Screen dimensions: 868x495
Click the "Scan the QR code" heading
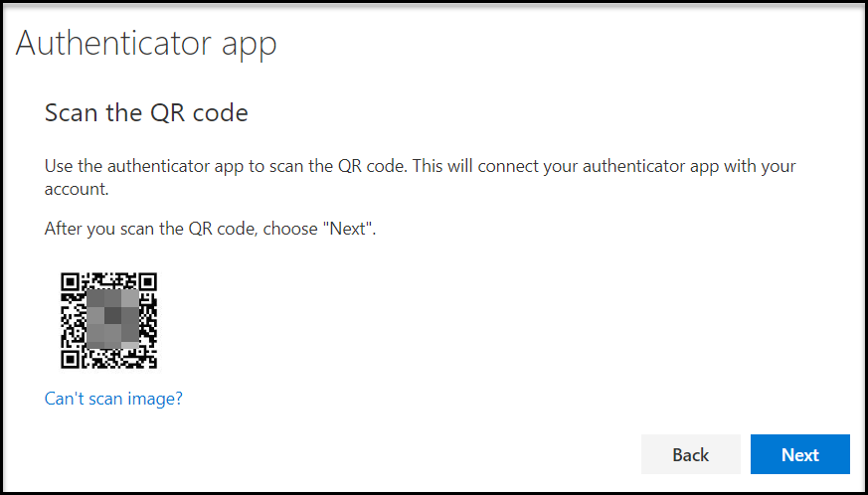click(x=146, y=113)
